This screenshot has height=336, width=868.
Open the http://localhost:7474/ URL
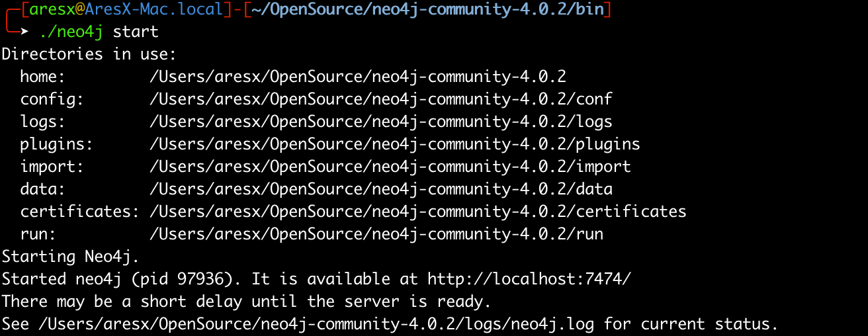(x=529, y=279)
